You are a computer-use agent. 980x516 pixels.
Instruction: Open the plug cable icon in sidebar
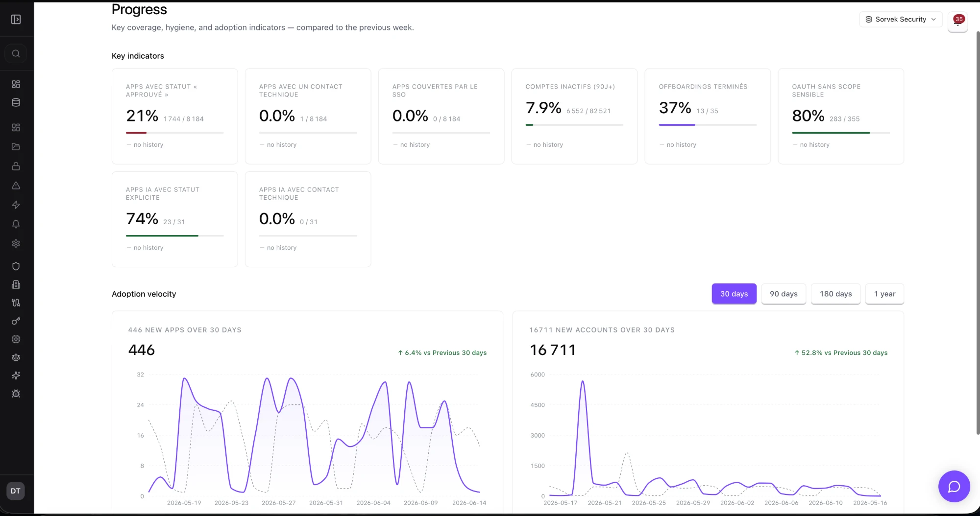point(16,303)
